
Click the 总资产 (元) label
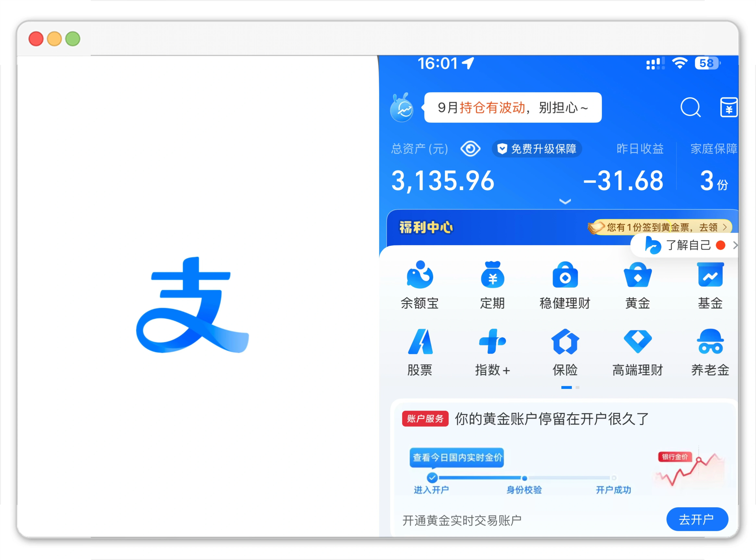420,148
